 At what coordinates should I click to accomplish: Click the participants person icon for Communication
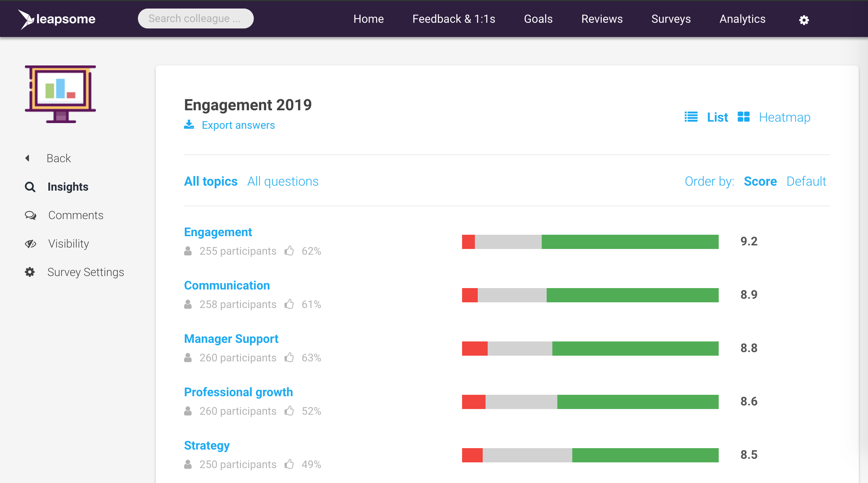[188, 304]
